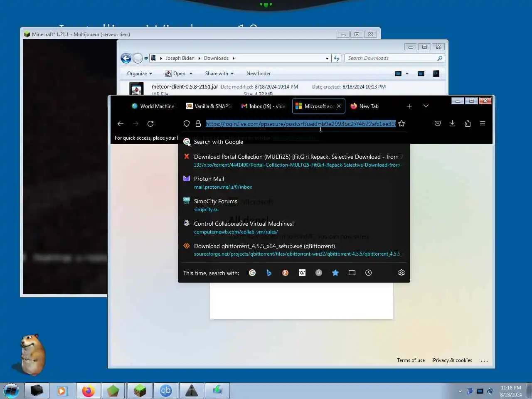Open the address bar history dropdown in Explorer
Screen dimensions: 532x399
point(328,58)
